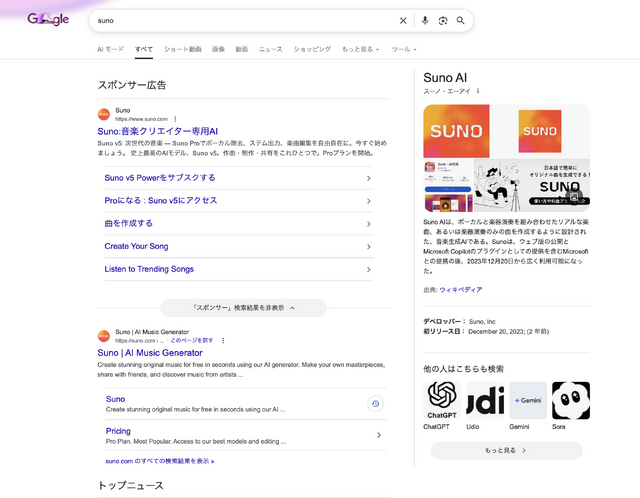The height and width of the screenshot is (498, 640).
Task: Switch to the AI モード tab
Action: (110, 49)
